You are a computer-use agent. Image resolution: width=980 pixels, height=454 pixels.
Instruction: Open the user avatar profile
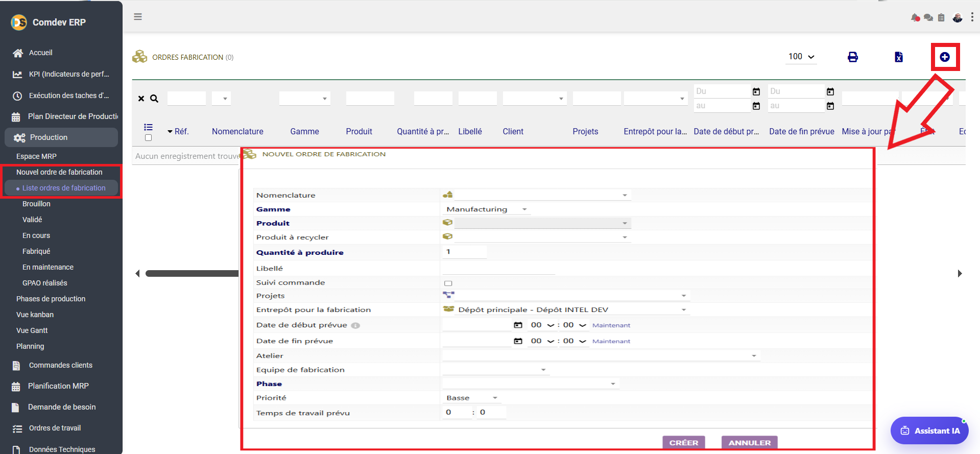click(x=958, y=18)
